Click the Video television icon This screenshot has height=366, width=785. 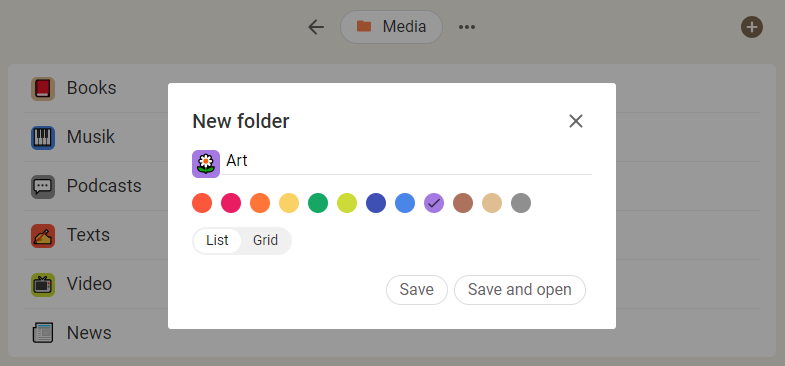pos(43,285)
